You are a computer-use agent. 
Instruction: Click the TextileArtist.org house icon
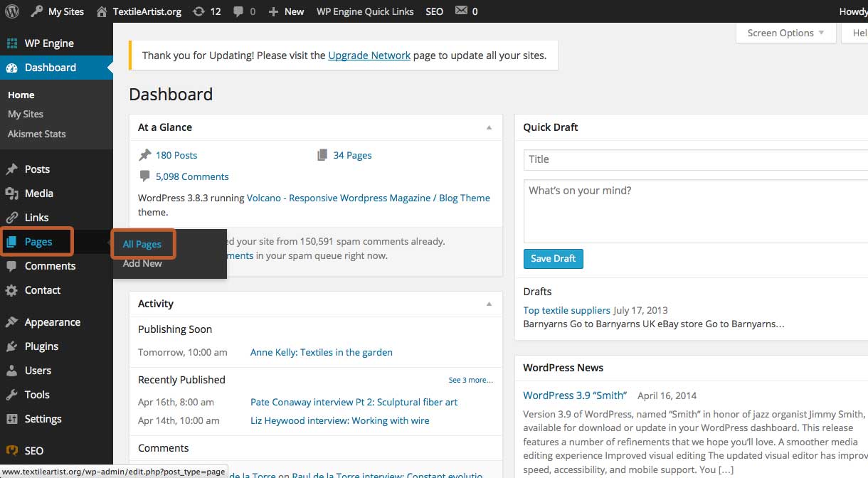tap(102, 11)
